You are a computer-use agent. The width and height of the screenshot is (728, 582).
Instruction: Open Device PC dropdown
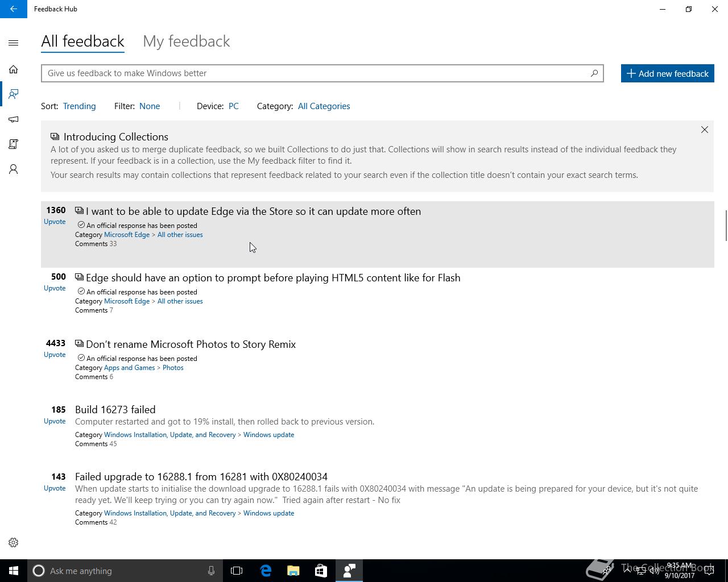(233, 106)
